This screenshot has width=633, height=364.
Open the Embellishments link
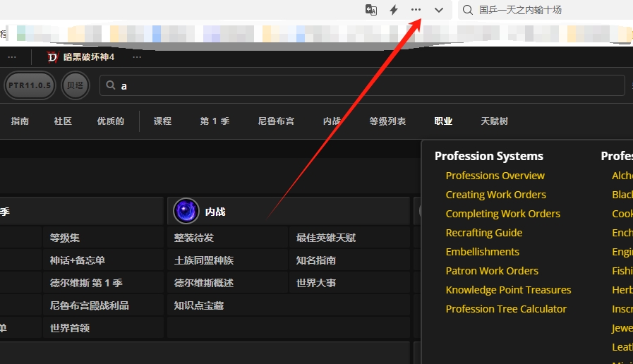(x=483, y=251)
